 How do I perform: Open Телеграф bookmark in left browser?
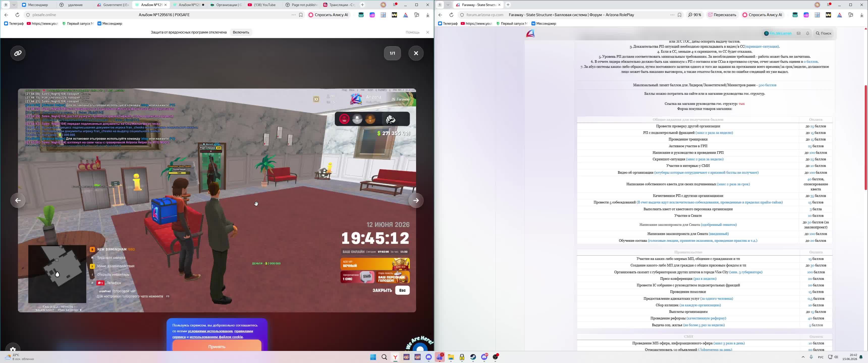pyautogui.click(x=14, y=24)
